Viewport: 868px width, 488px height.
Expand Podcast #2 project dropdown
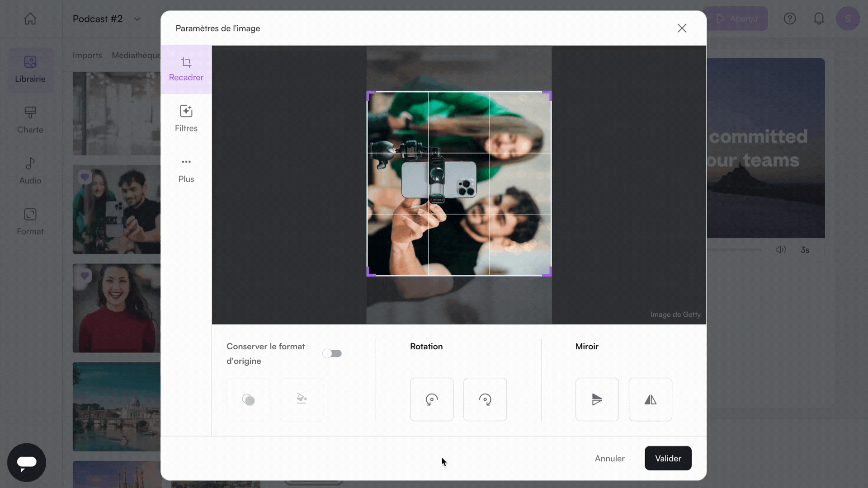pos(137,19)
